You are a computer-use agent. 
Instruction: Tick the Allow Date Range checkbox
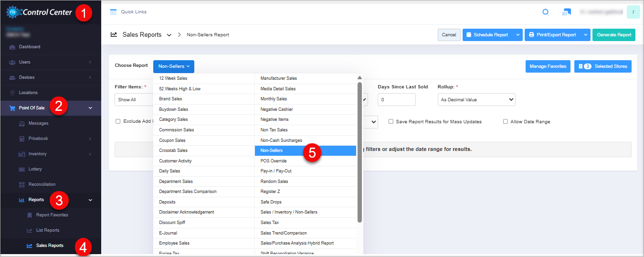click(x=506, y=122)
